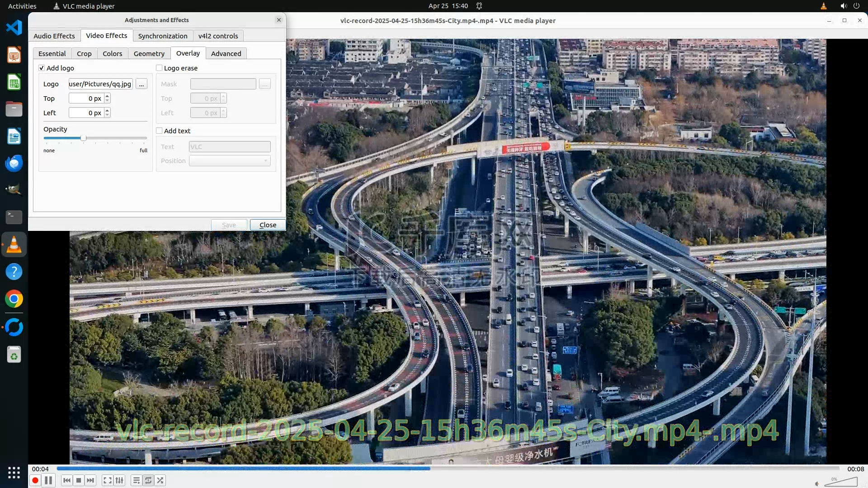Open the Synchronization tab
Image resolution: width=868 pixels, height=488 pixels.
tap(162, 36)
